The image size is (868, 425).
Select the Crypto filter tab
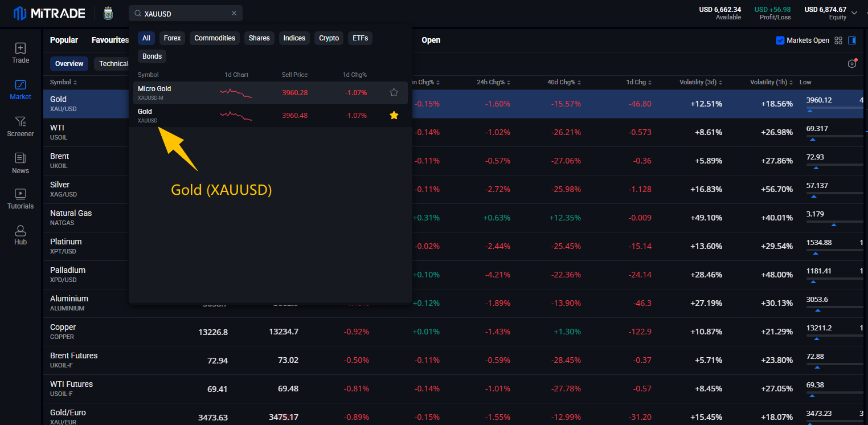tap(329, 38)
